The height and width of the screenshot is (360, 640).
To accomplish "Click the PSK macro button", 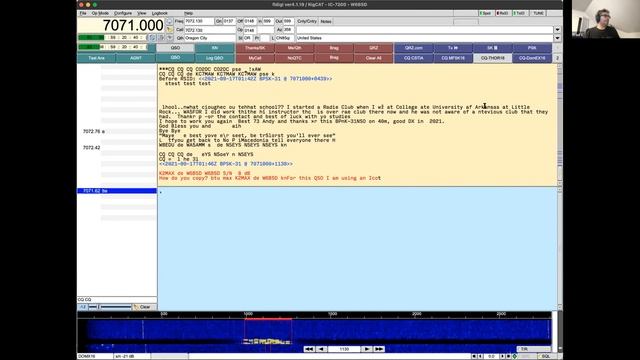I will coord(532,48).
